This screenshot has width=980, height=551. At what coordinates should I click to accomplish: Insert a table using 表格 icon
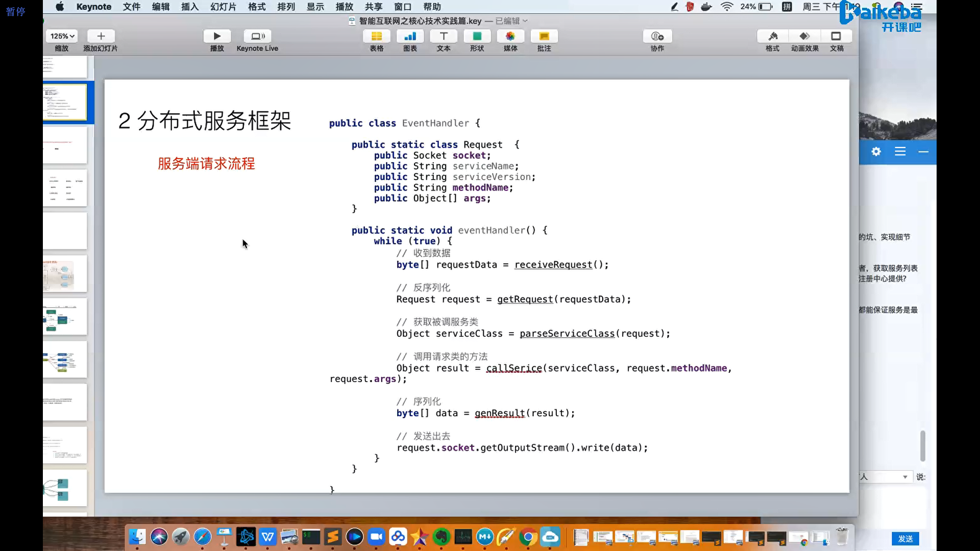[376, 36]
